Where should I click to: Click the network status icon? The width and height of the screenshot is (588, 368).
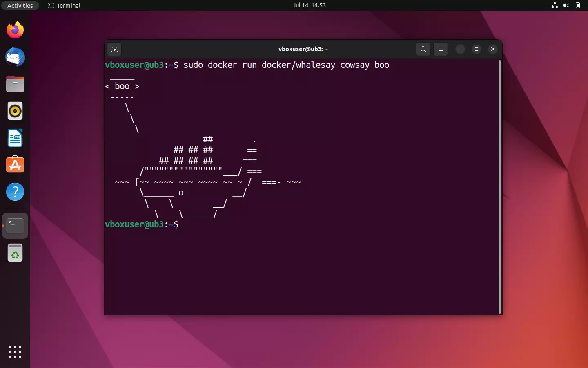[x=555, y=5]
